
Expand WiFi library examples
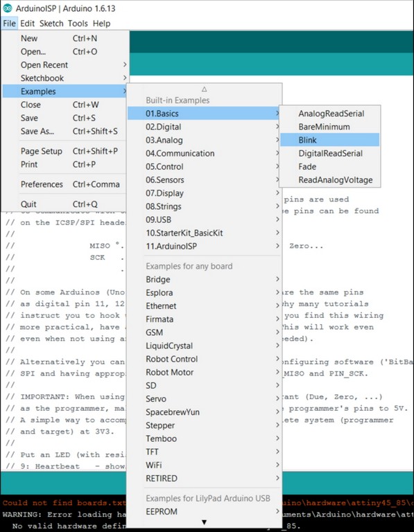(x=204, y=465)
